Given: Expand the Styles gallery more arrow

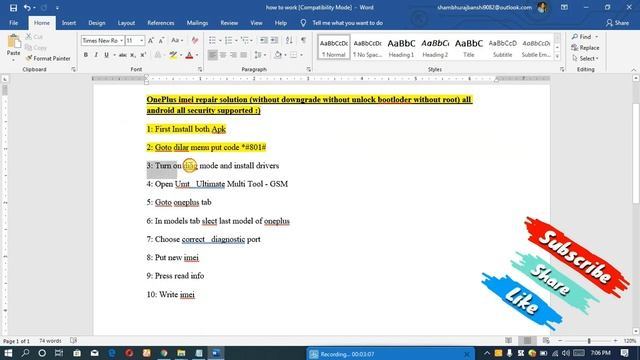Looking at the screenshot, I should (557, 57).
